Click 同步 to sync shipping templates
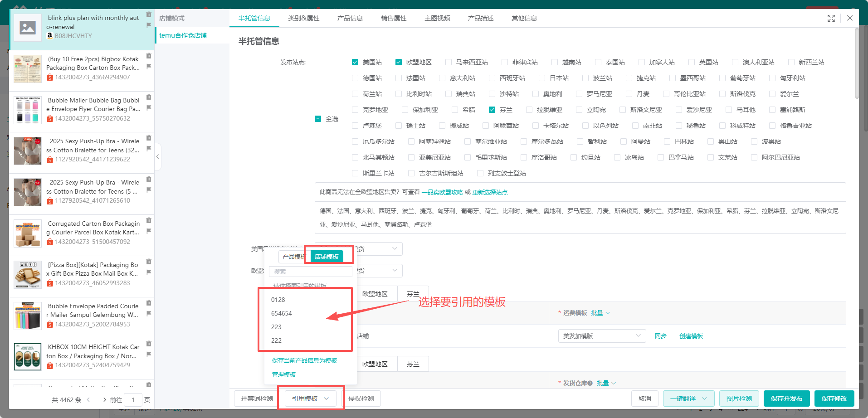868x418 pixels. pos(661,336)
